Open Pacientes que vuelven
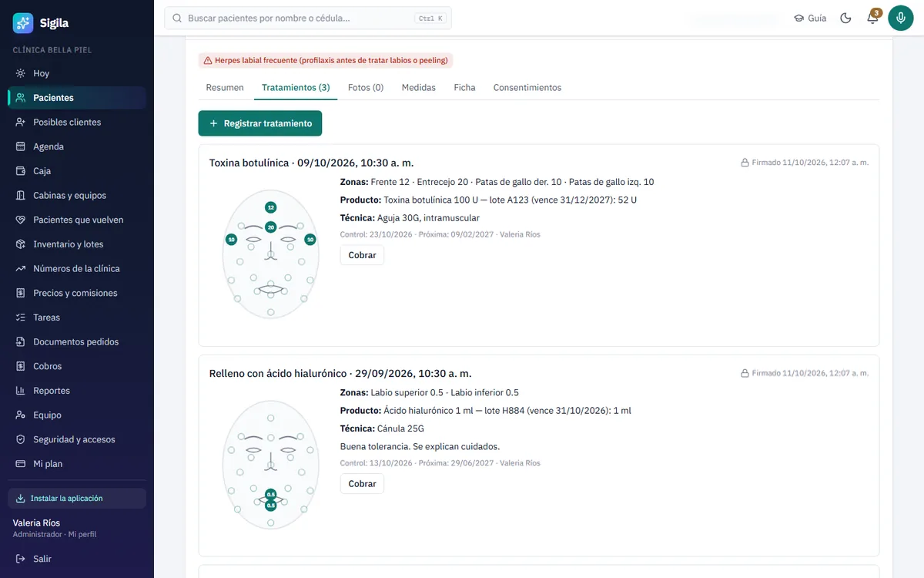The height and width of the screenshot is (578, 924). click(x=77, y=220)
